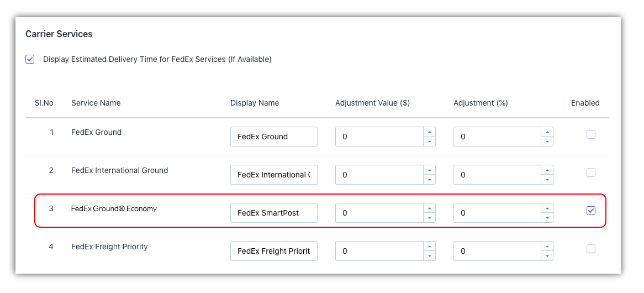
Task: Select the FedEx Ground® Economy service name
Action: click(x=114, y=208)
